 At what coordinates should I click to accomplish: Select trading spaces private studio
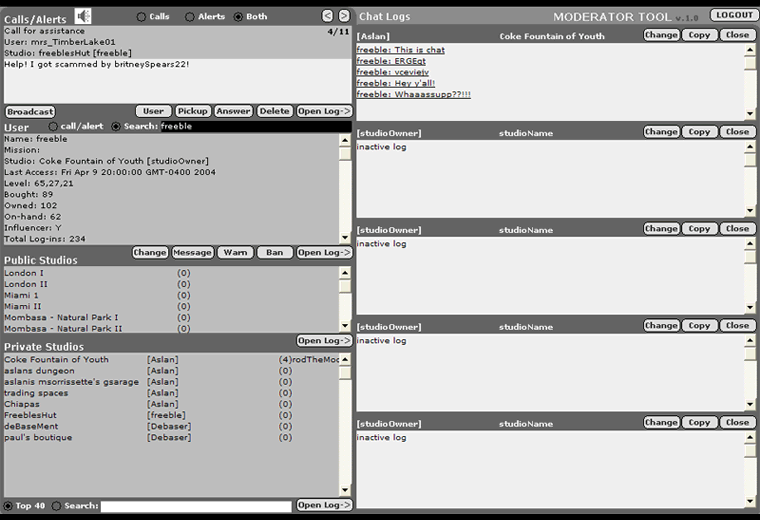coord(171,393)
